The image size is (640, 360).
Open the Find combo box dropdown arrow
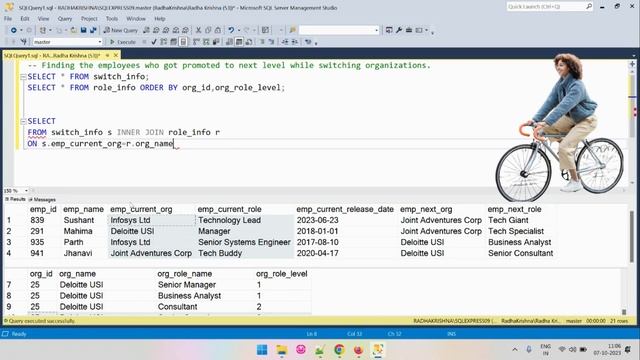point(376,30)
